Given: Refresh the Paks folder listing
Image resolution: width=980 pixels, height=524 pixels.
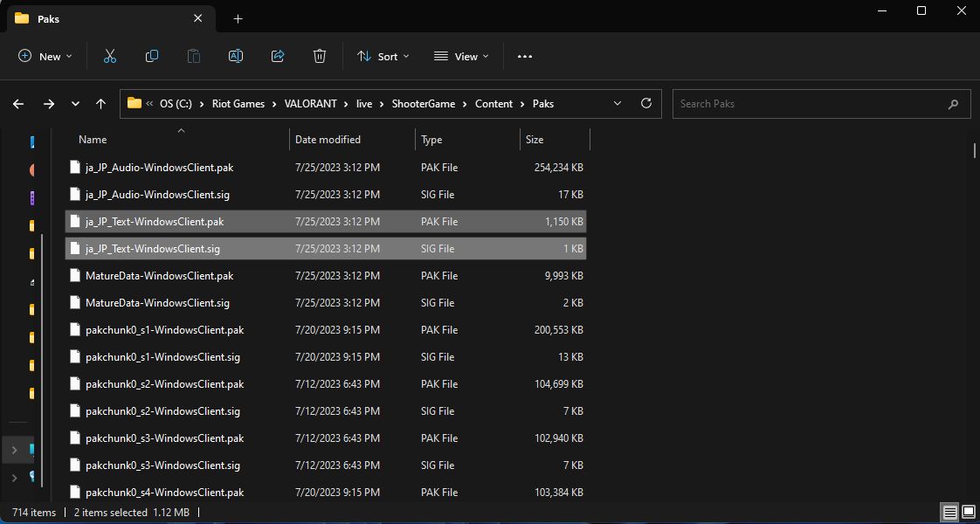Looking at the screenshot, I should click(646, 103).
